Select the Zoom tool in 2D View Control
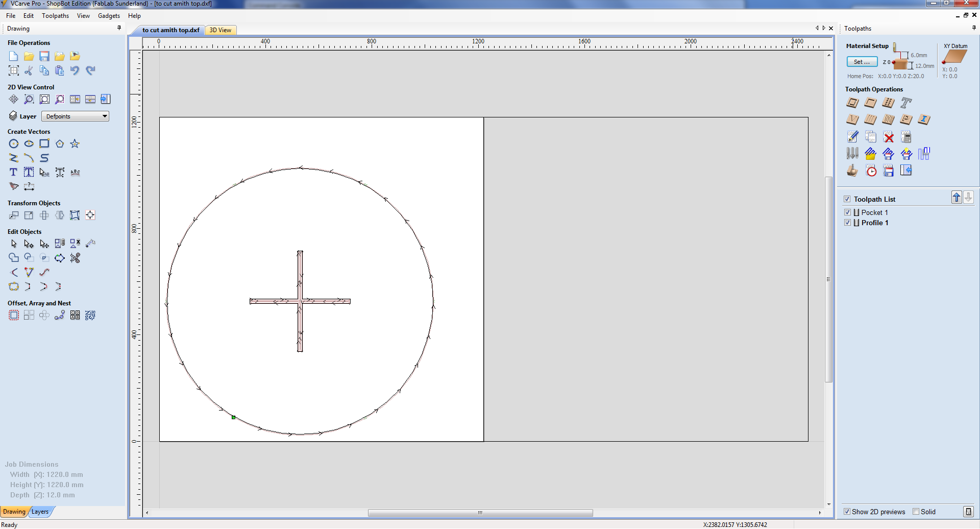The image size is (980, 529). coord(29,99)
